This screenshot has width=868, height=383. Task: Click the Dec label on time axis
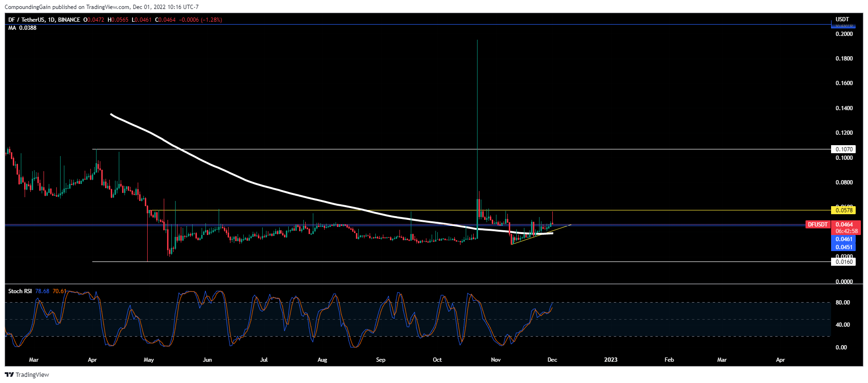pyautogui.click(x=552, y=360)
